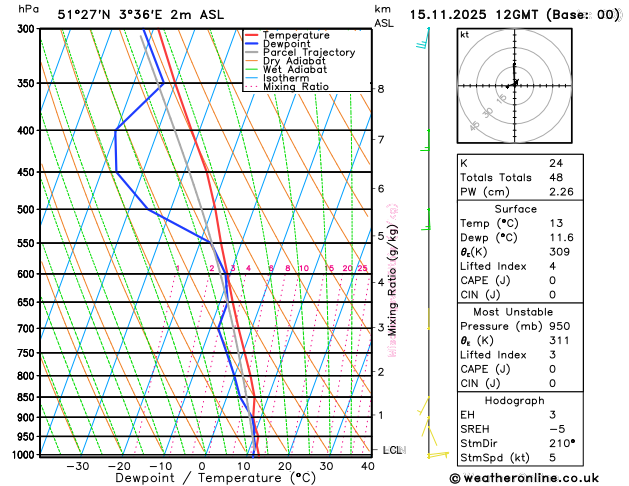
Task: Click the mixing ratio 25 label
Action: [x=362, y=268]
